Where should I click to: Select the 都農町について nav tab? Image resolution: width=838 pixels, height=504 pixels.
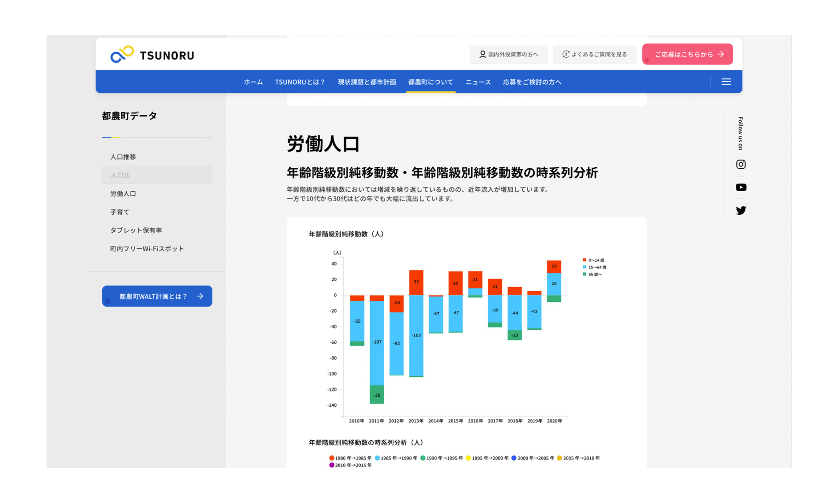point(430,82)
